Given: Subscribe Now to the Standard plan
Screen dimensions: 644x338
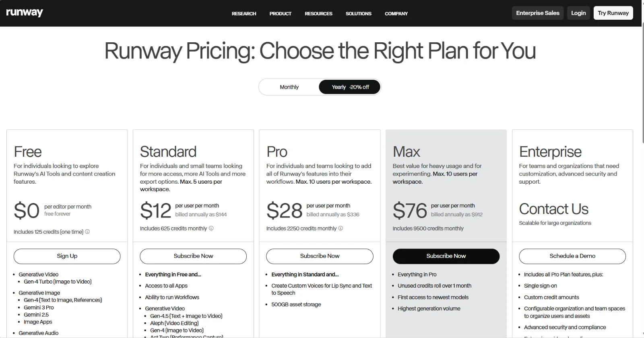Looking at the screenshot, I should 193,256.
